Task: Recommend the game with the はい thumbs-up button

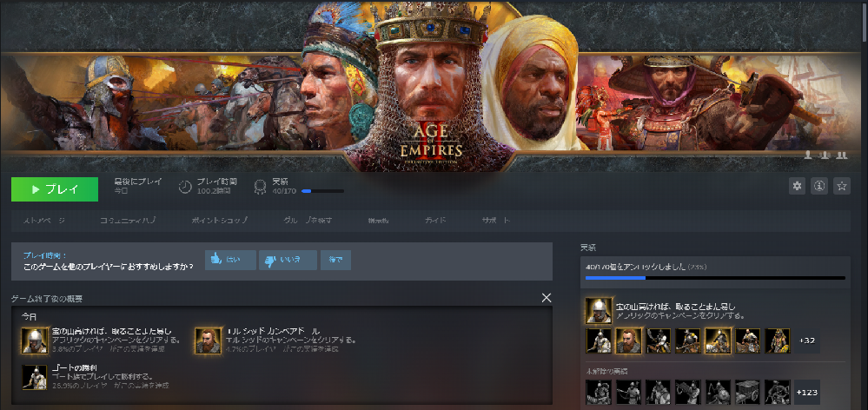Action: tap(230, 260)
